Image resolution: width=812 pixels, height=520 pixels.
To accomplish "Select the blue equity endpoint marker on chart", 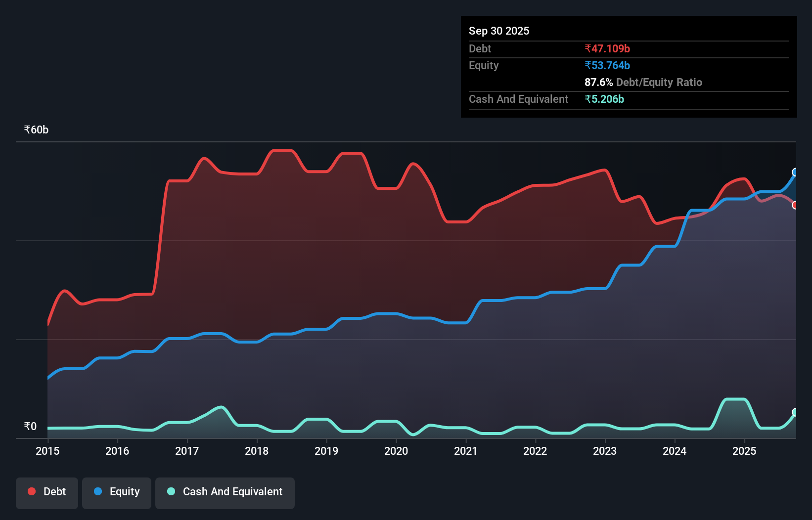I will pos(795,172).
